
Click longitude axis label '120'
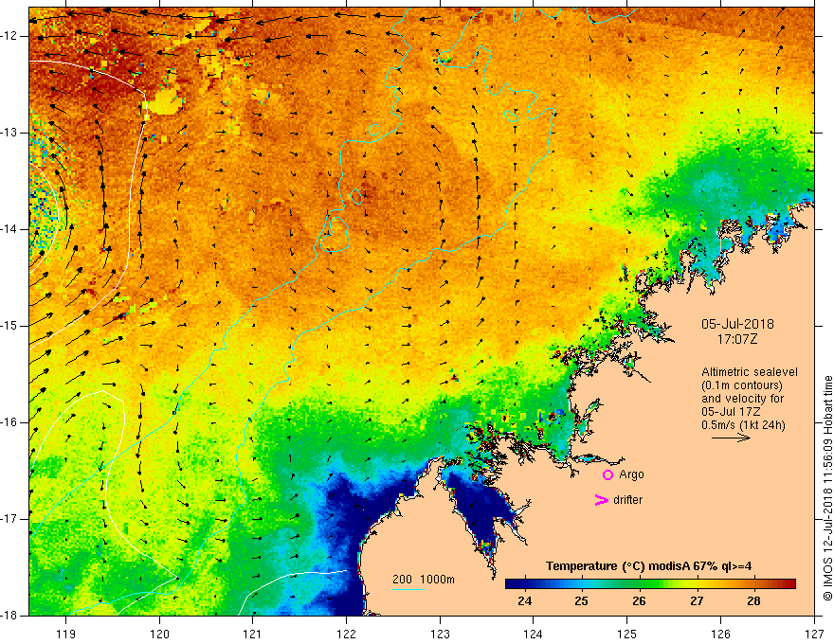(x=159, y=634)
